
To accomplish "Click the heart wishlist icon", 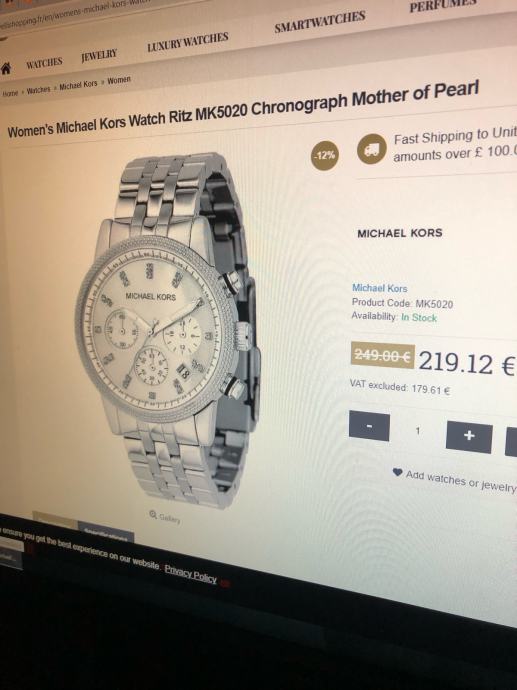I will [x=397, y=472].
